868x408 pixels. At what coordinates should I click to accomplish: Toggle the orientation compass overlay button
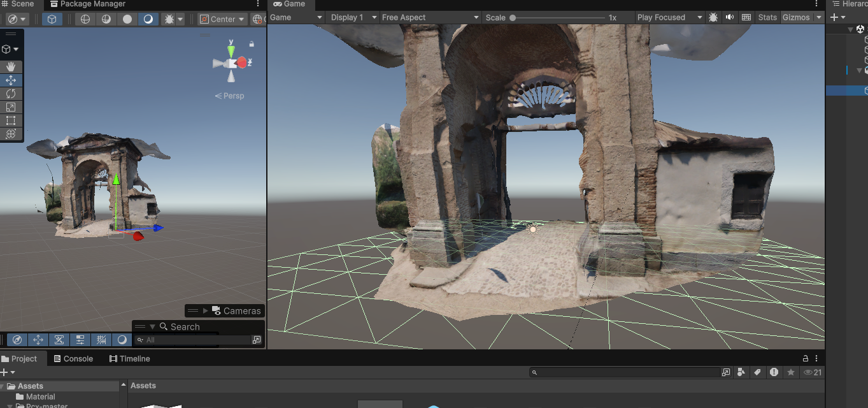pyautogui.click(x=17, y=340)
